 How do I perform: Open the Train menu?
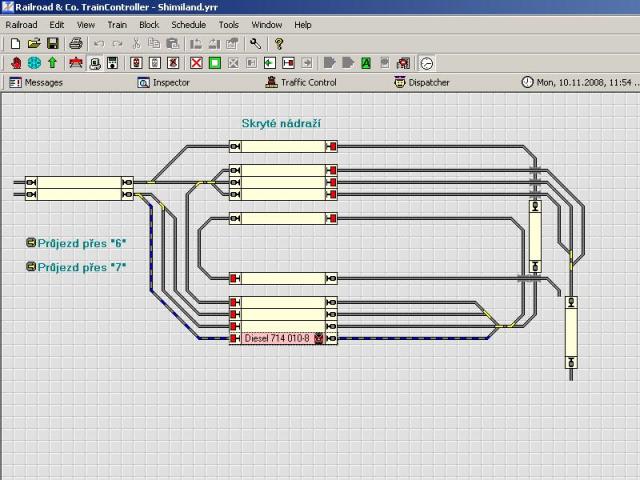coord(117,25)
